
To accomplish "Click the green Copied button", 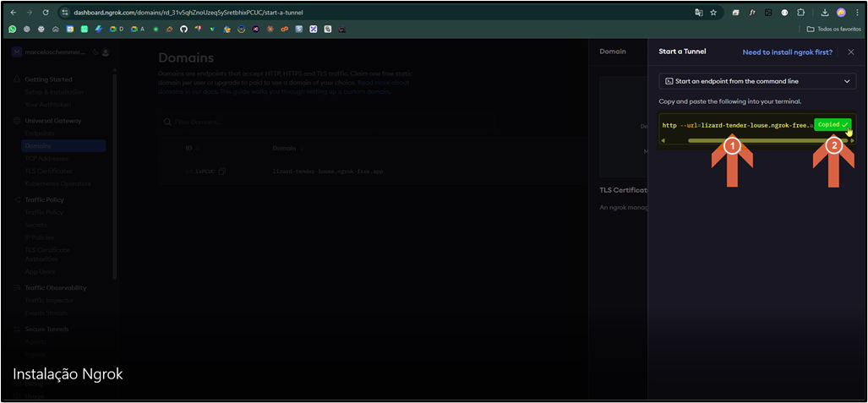I will (832, 124).
